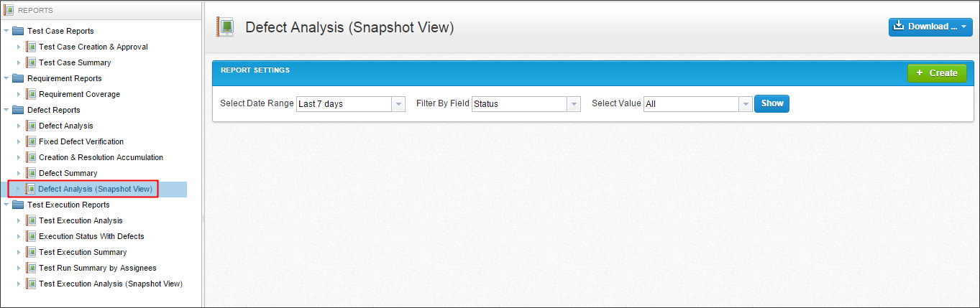Viewport: 980px width, 308px height.
Task: Click the Test Case Reports folder icon
Action: pos(18,31)
